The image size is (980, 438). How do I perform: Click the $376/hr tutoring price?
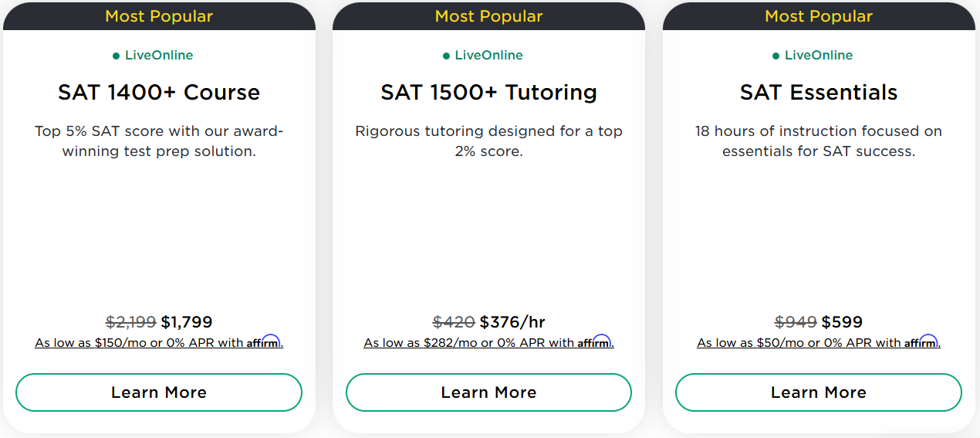[512, 322]
